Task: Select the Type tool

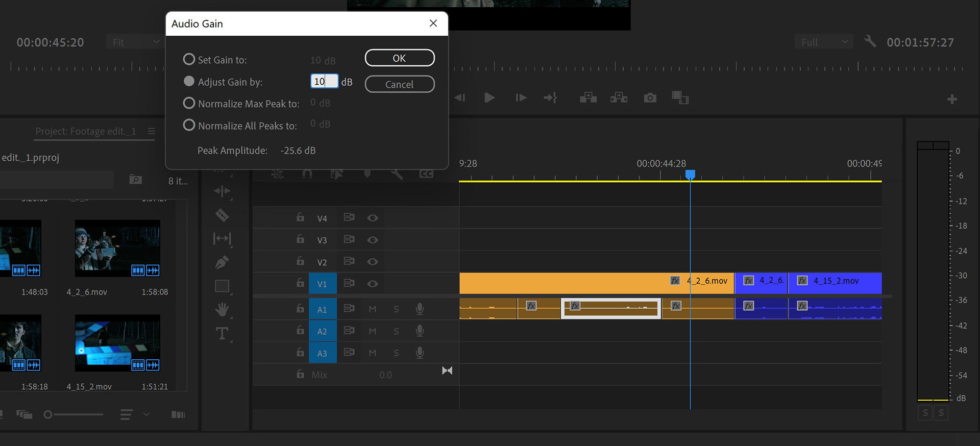Action: (222, 334)
